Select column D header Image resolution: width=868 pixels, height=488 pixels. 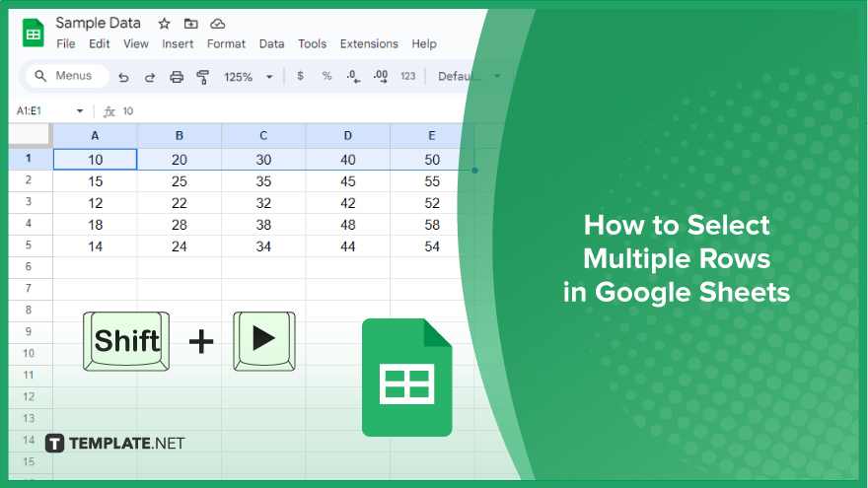click(347, 136)
